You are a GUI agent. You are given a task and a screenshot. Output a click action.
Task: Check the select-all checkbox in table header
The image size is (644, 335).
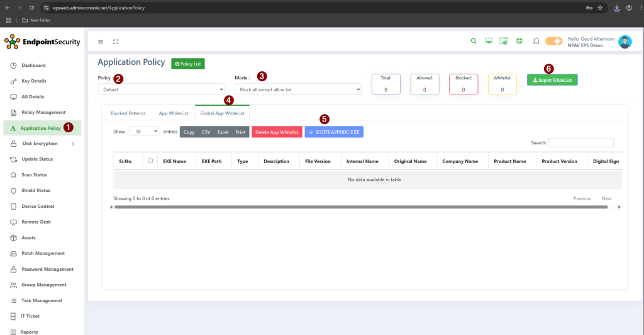150,161
